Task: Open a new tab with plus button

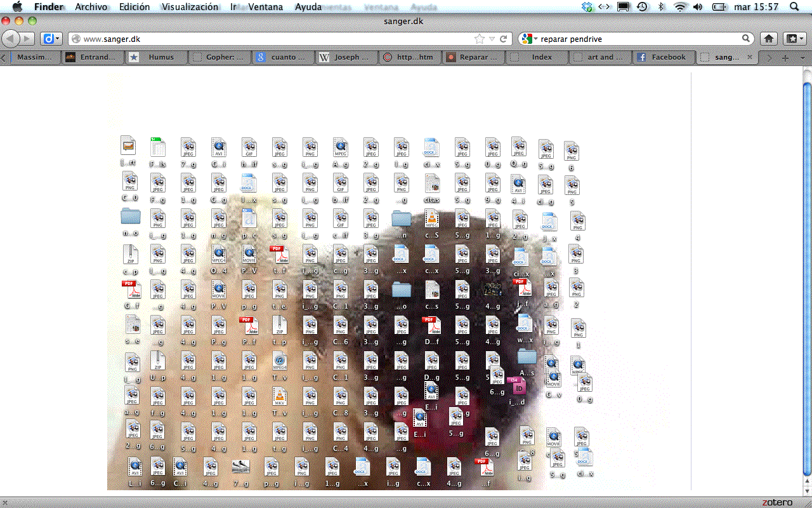Action: click(x=785, y=57)
